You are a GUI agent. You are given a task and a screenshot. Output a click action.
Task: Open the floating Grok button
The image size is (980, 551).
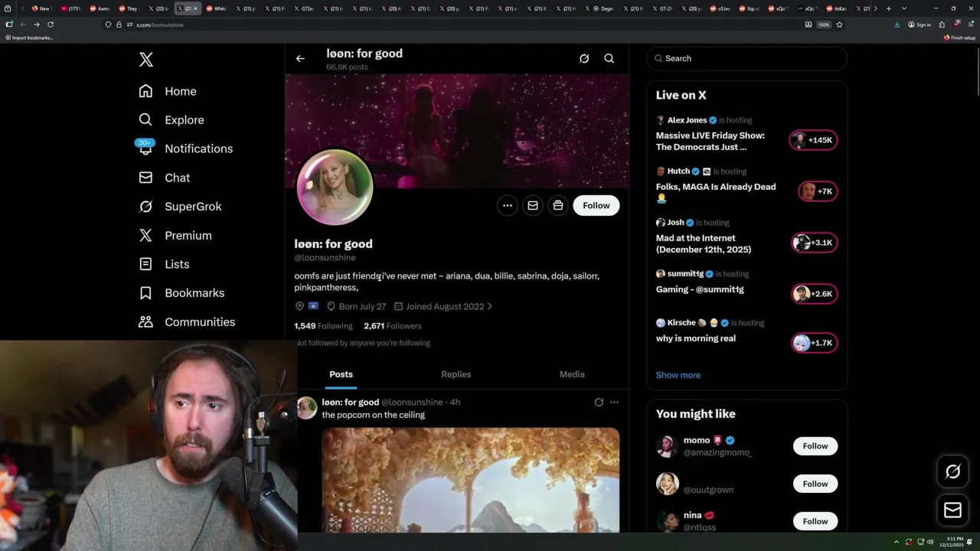coord(953,472)
